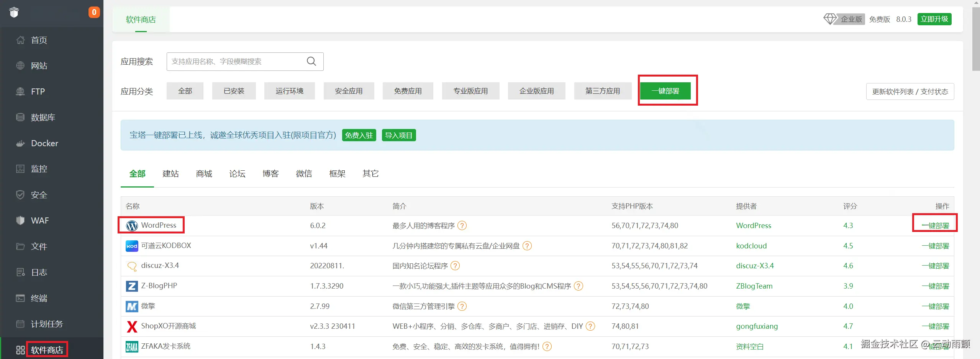
Task: Open help tooltip for WordPress description
Action: 462,225
